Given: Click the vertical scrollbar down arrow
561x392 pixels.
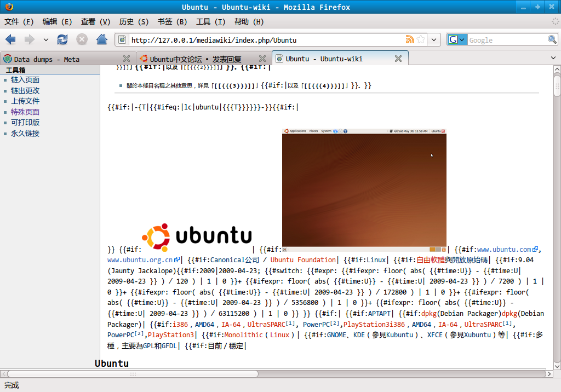Looking at the screenshot, I should pyautogui.click(x=557, y=366).
